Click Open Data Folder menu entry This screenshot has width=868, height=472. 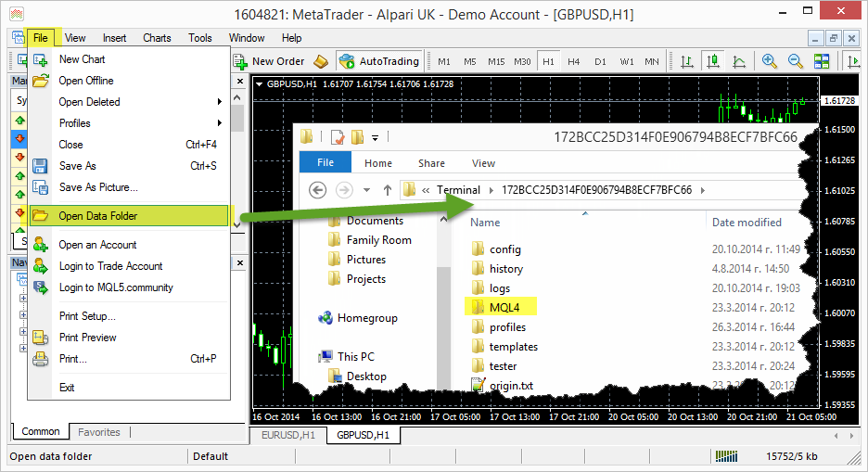[128, 216]
